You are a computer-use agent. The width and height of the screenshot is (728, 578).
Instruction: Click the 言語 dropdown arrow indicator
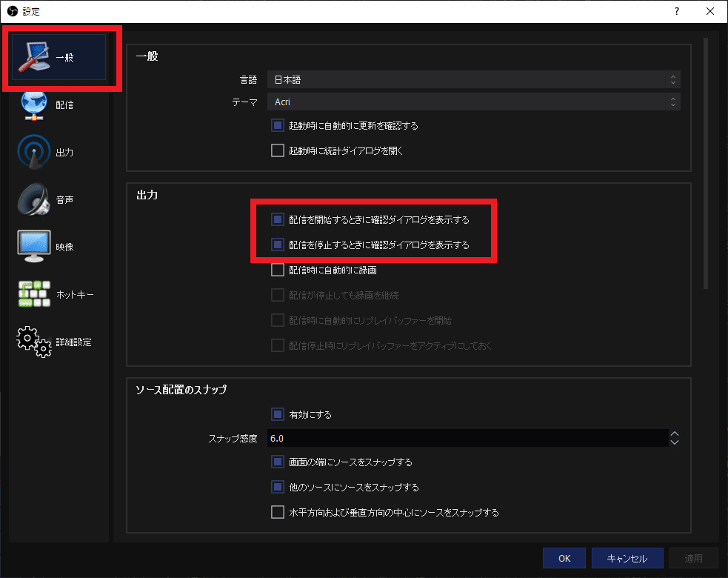point(672,79)
